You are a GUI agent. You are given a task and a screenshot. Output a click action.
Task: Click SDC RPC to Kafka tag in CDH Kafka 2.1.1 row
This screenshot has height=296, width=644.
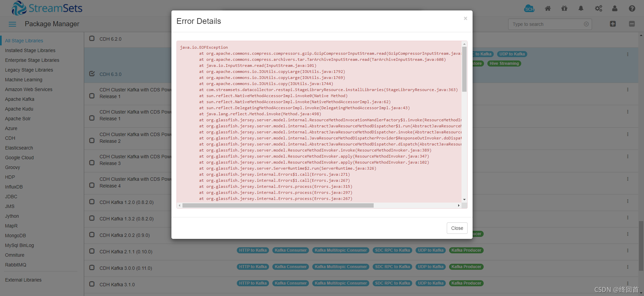pyautogui.click(x=392, y=250)
